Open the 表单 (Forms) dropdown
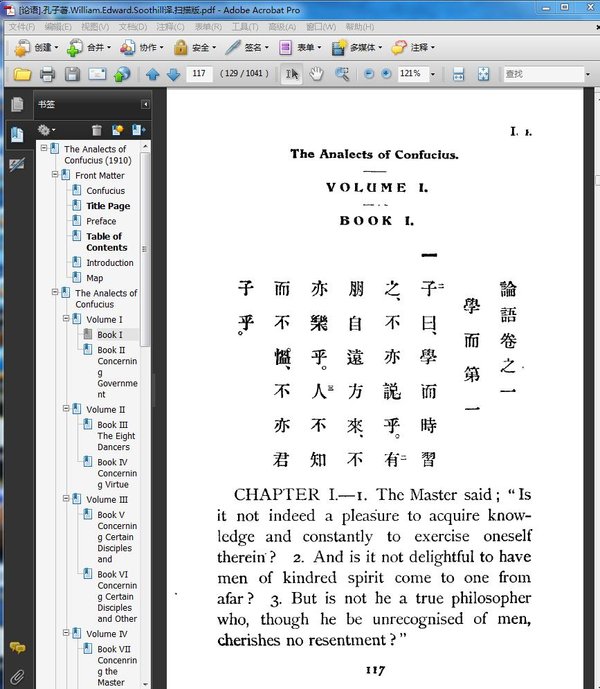The height and width of the screenshot is (689, 600). (300, 47)
